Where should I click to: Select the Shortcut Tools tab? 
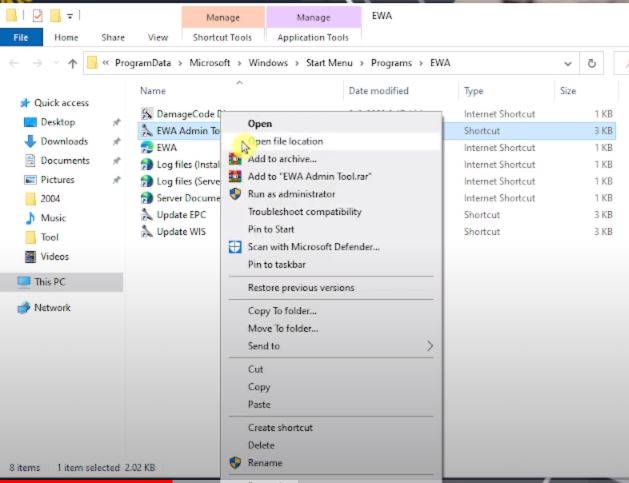point(222,37)
